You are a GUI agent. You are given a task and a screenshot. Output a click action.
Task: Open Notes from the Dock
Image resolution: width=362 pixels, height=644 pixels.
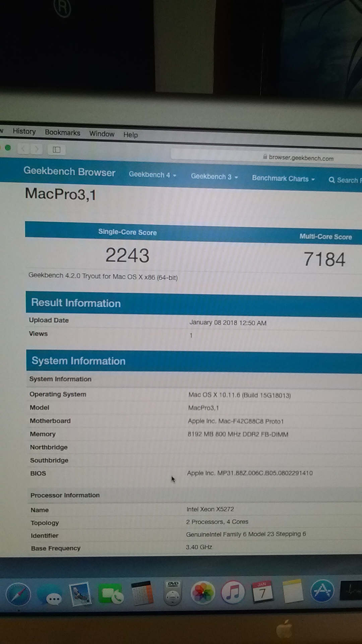pos(293,591)
